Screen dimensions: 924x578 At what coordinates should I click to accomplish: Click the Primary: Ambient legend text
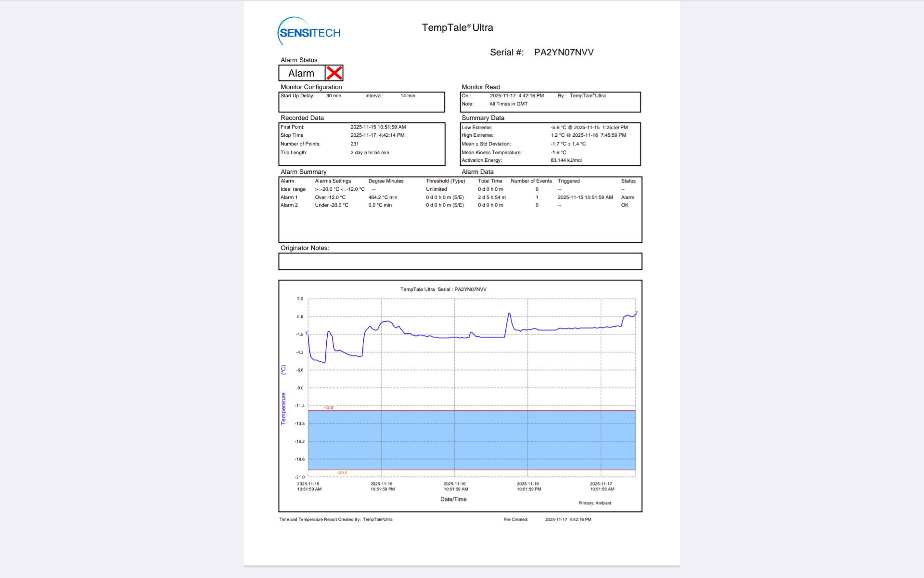pos(594,503)
